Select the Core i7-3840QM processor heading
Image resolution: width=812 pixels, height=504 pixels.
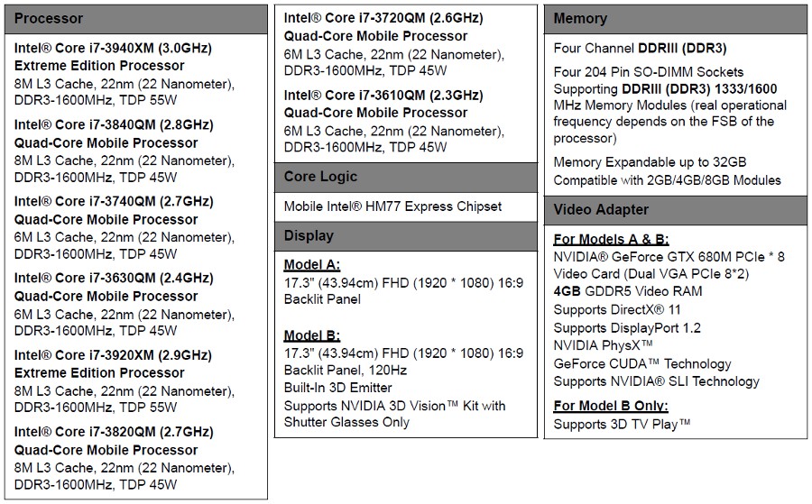(x=114, y=134)
